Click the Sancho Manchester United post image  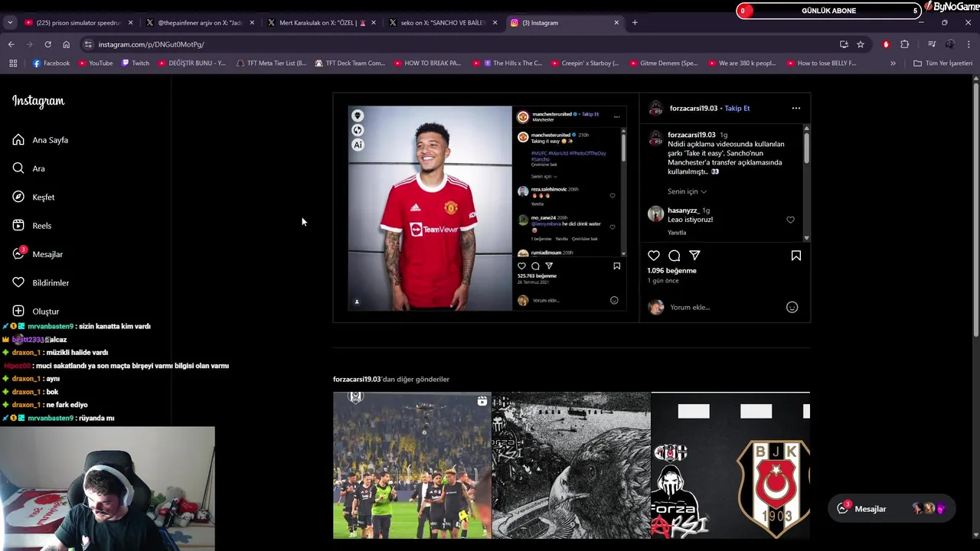pyautogui.click(x=487, y=208)
